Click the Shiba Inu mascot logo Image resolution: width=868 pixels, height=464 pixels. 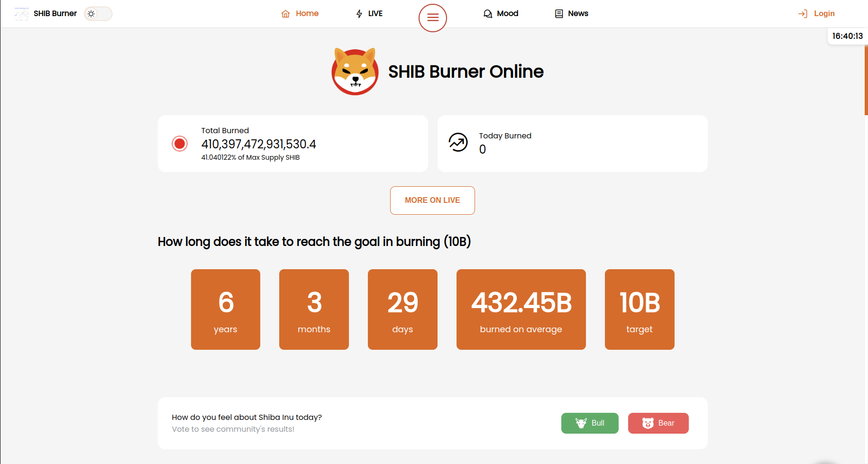355,72
